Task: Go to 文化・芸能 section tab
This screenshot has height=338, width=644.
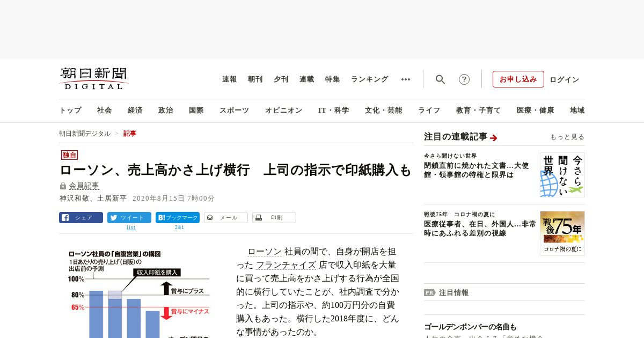Action: (384, 111)
